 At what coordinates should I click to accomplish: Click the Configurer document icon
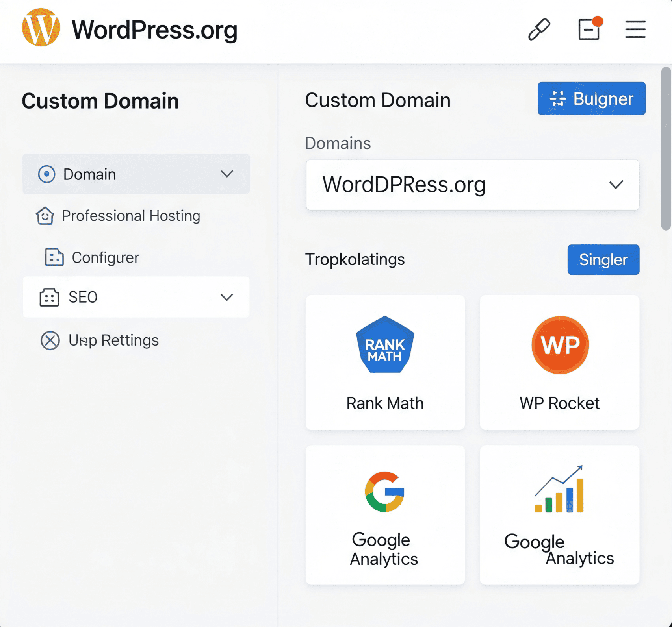[x=54, y=257]
